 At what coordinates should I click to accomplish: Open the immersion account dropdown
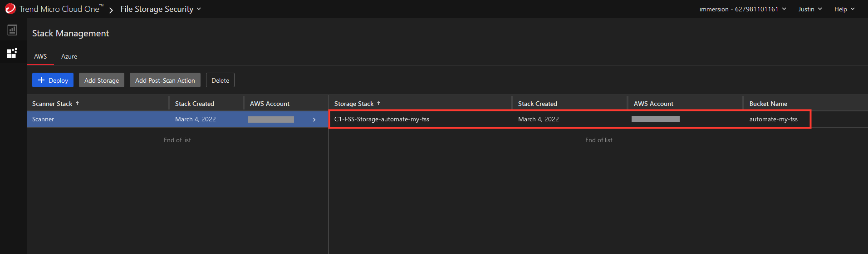743,9
